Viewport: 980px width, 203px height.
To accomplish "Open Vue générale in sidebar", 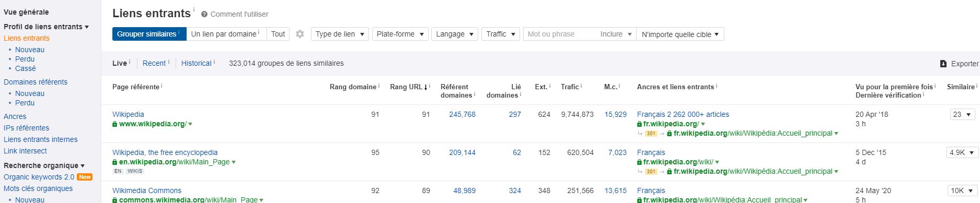I will point(26,12).
